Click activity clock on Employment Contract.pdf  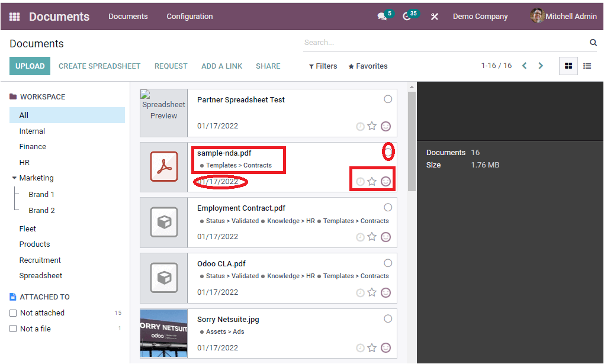360,237
